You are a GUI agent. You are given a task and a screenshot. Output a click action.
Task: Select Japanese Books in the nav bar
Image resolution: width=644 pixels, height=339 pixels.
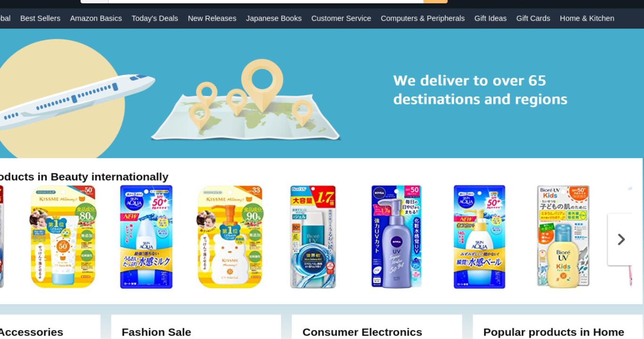point(273,18)
